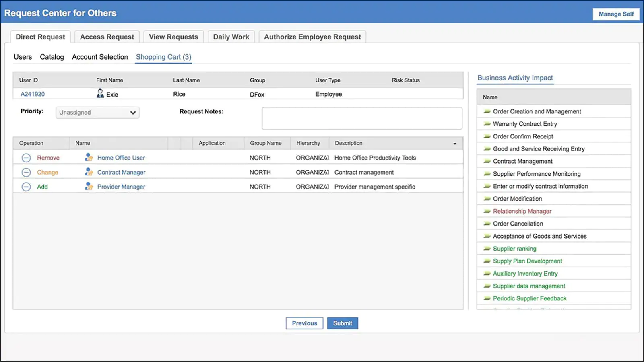The height and width of the screenshot is (362, 644).
Task: Click the icon beside Supplier ranking
Action: [x=487, y=249]
